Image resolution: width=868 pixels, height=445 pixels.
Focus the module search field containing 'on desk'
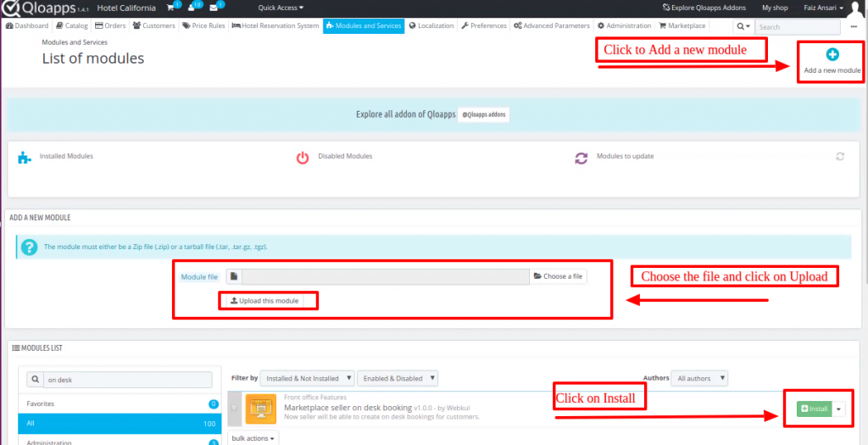(x=127, y=380)
